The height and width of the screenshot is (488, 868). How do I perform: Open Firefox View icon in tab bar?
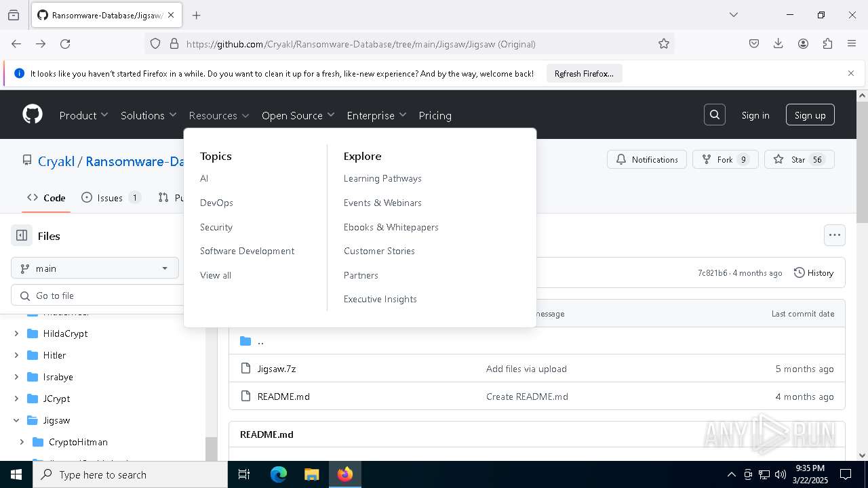pos(14,15)
